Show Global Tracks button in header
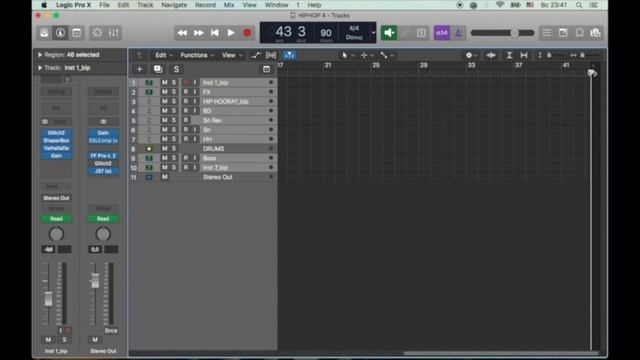The width and height of the screenshot is (640, 360). point(267,69)
